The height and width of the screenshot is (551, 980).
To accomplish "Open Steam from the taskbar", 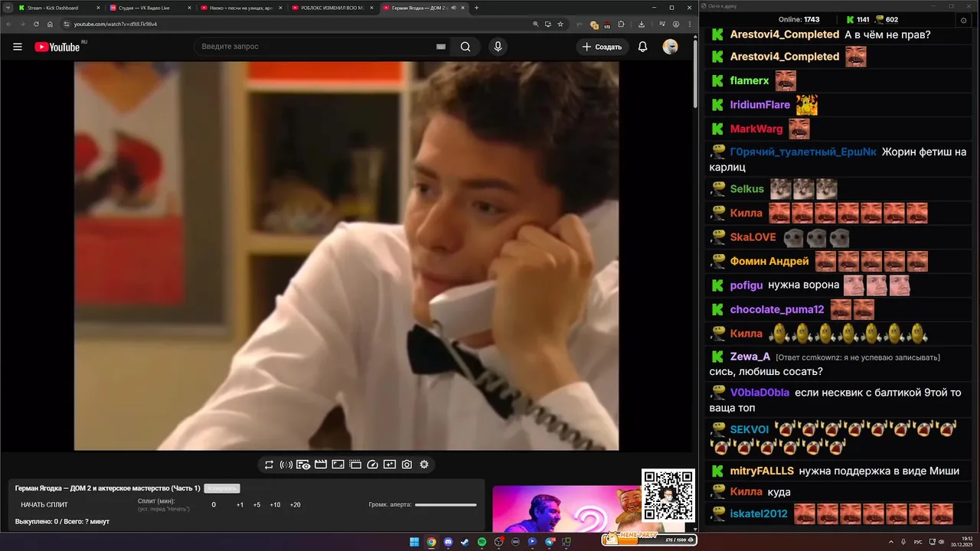I will 465,542.
